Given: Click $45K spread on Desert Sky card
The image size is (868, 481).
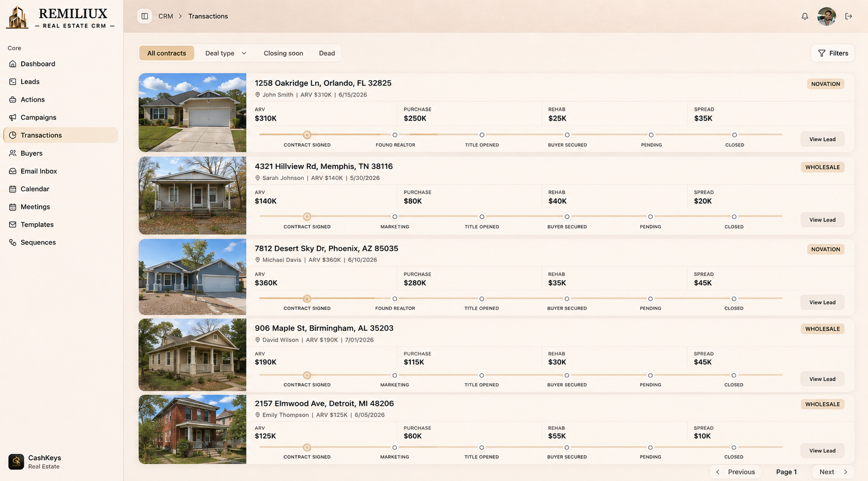Looking at the screenshot, I should coord(703,283).
